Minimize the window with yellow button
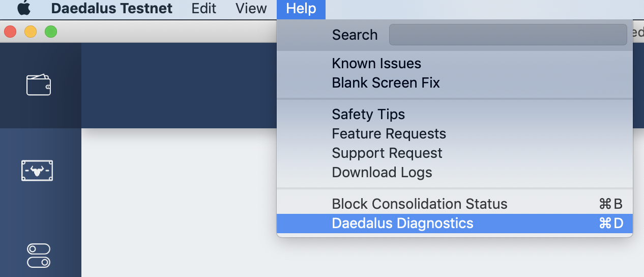This screenshot has width=644, height=277. click(31, 32)
